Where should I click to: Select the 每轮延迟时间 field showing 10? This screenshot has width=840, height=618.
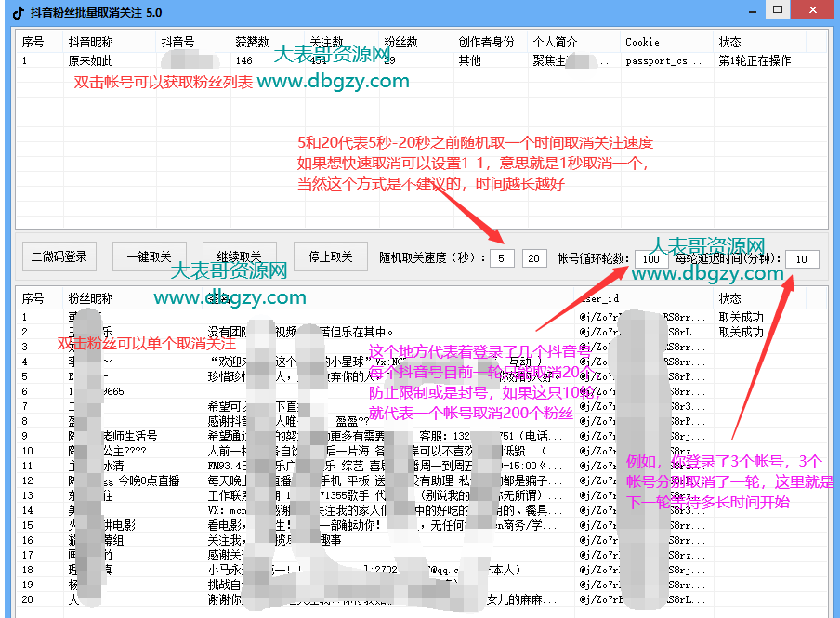(x=801, y=258)
